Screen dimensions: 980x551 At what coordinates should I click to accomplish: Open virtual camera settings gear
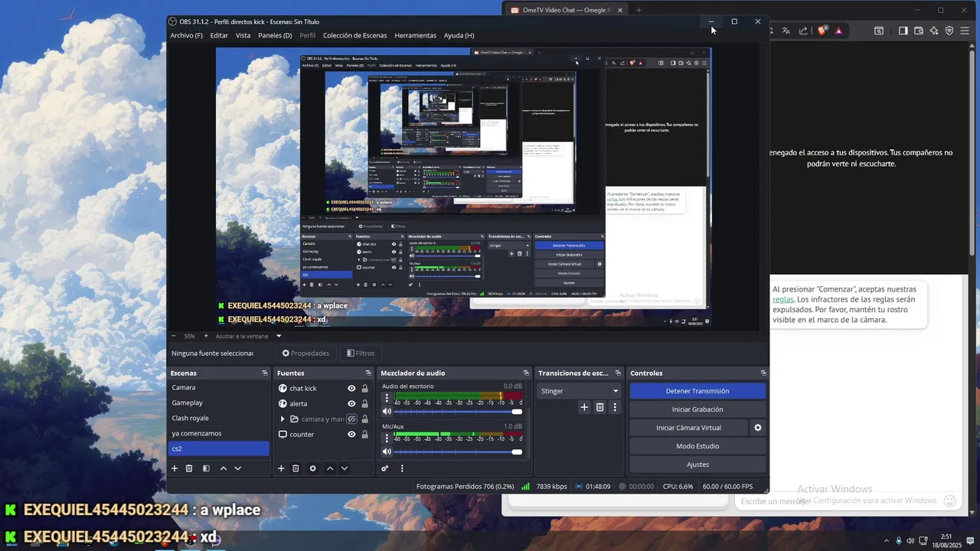758,428
